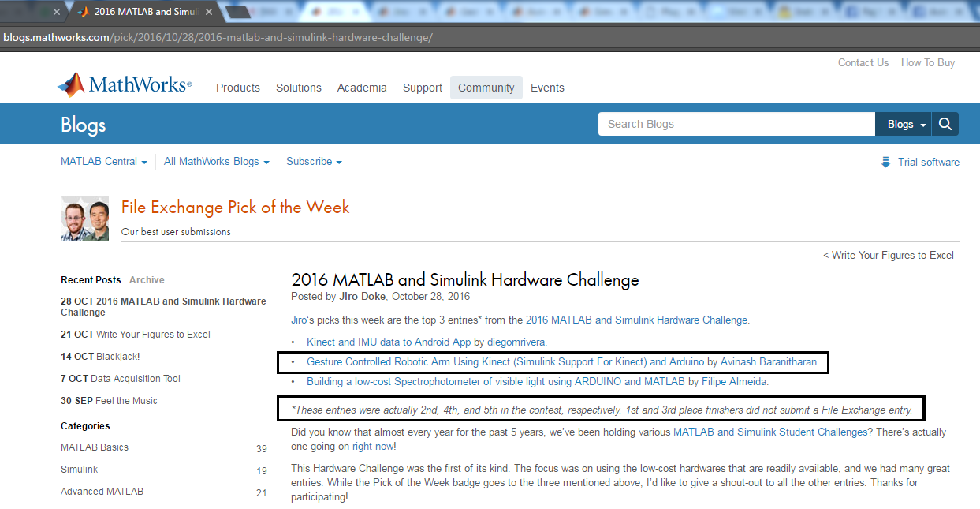Click the 21 count beside Advanced MATLAB

point(262,492)
